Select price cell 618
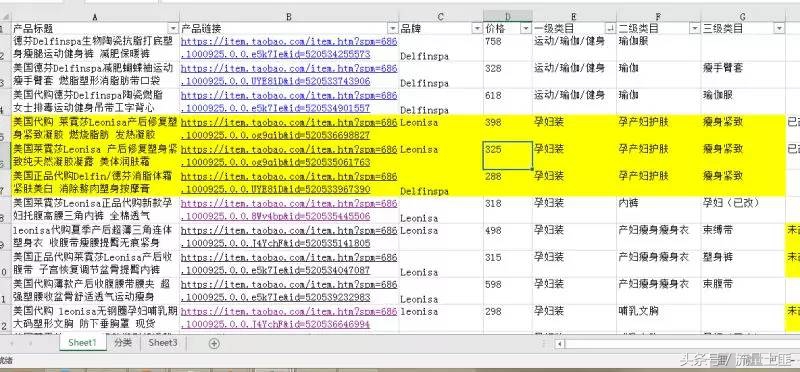 pyautogui.click(x=508, y=102)
